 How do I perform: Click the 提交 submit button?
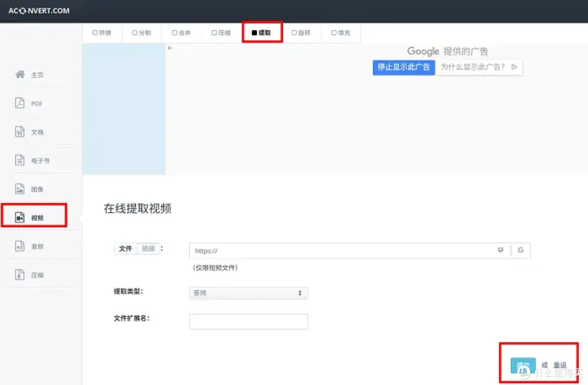point(523,365)
